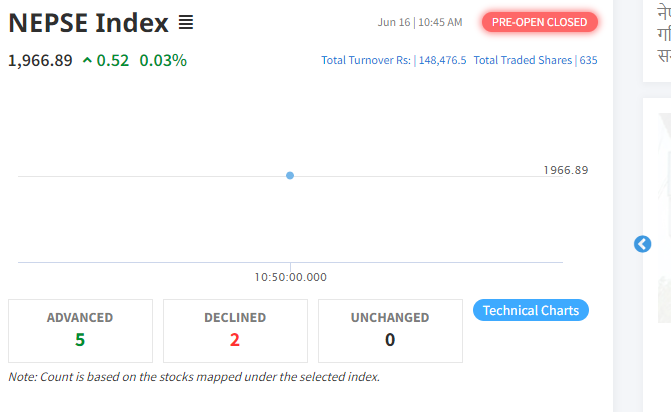This screenshot has width=671, height=412.
Task: Select the DECLINED count box
Action: pyautogui.click(x=235, y=331)
